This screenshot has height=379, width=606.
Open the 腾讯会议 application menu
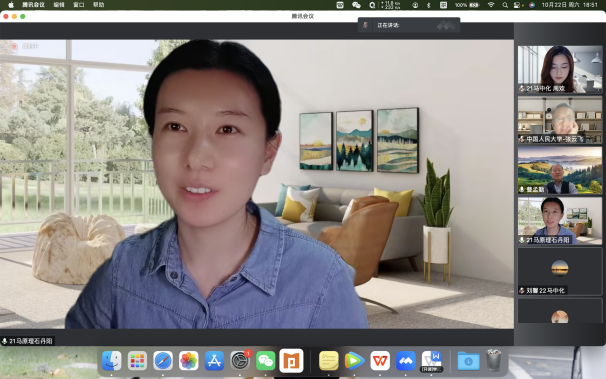33,5
